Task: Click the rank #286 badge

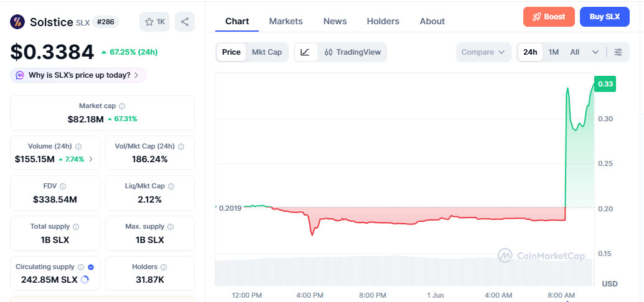Action: [106, 22]
